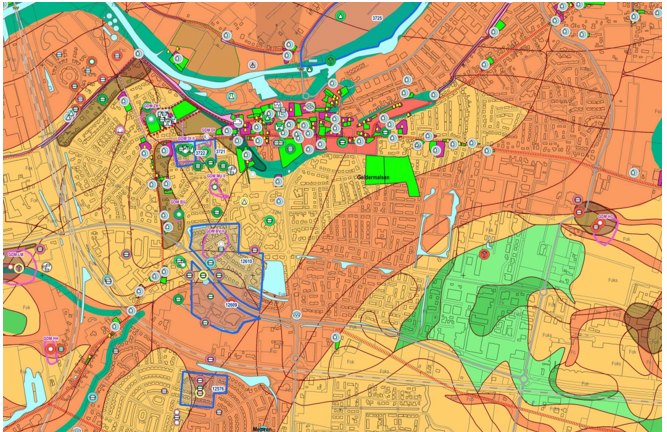Viewport: 667px width, 432px height.
Task: Click the 3721 label beside the blue box
Action: click(x=220, y=152)
